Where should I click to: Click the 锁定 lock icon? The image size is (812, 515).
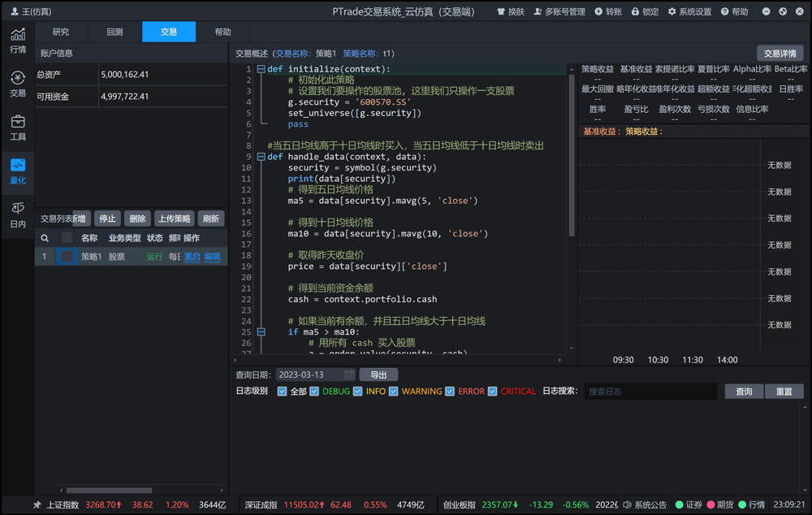(635, 11)
